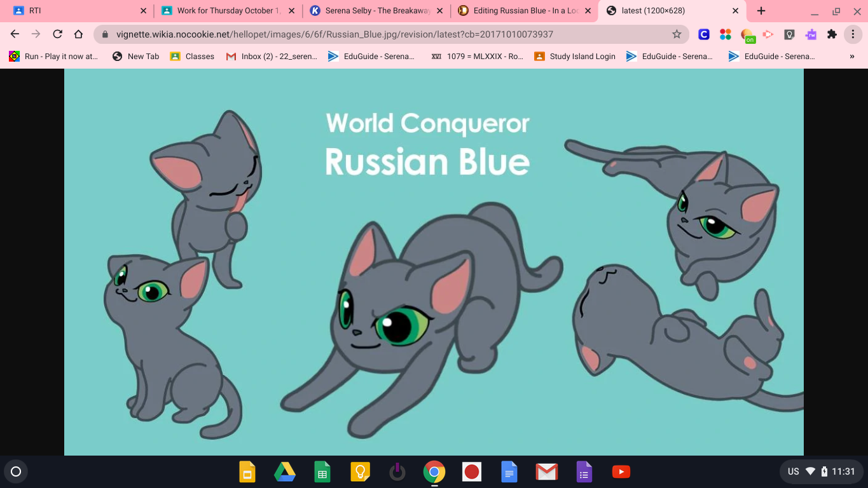Open the Extensions puzzle piece menu
The width and height of the screenshot is (868, 488).
click(832, 34)
